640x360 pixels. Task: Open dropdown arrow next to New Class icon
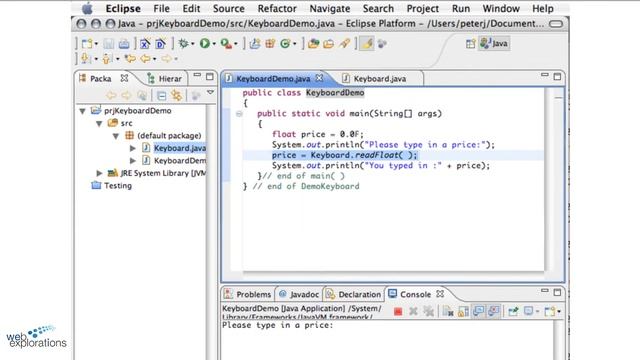click(x=294, y=44)
